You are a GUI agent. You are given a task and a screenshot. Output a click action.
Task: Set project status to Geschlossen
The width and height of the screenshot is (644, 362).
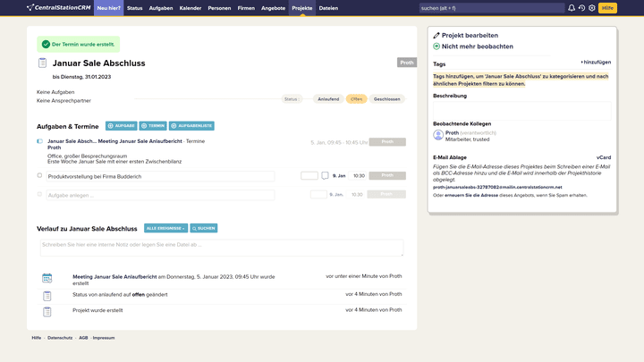click(x=386, y=99)
